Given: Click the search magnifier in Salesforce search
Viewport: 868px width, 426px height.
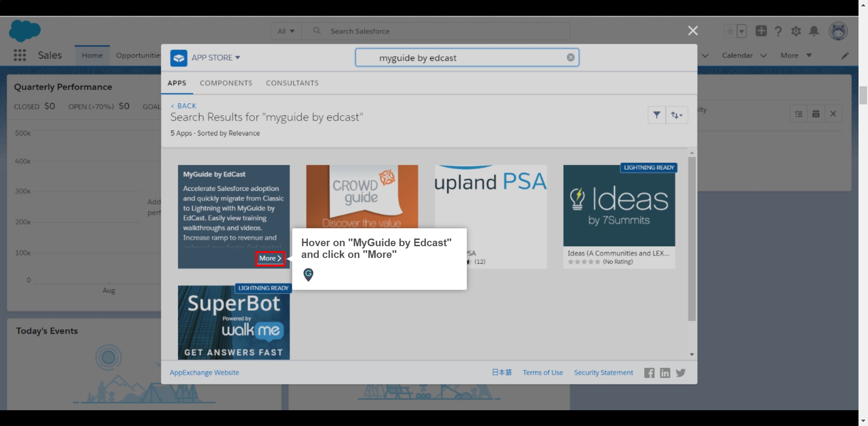Looking at the screenshot, I should click(317, 31).
